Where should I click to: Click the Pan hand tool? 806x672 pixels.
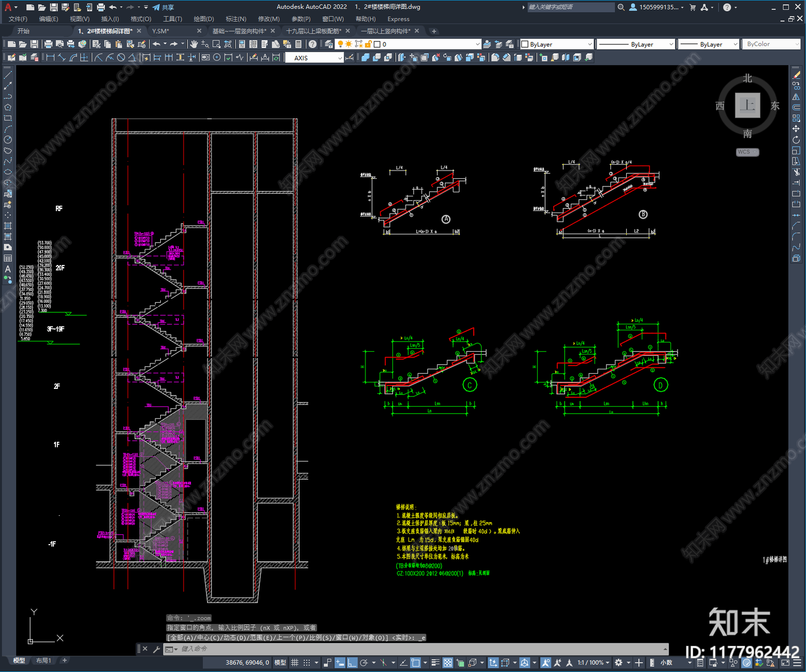[x=194, y=44]
